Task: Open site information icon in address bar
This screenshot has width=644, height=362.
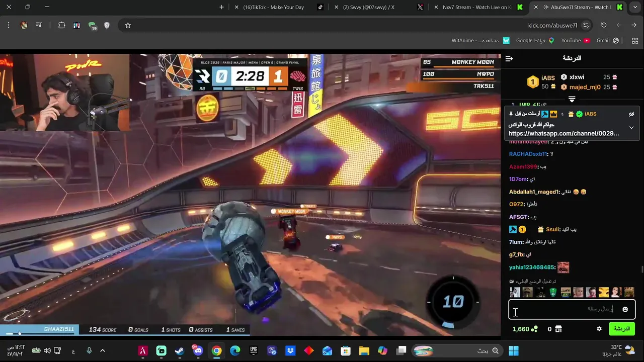Action: point(586,25)
